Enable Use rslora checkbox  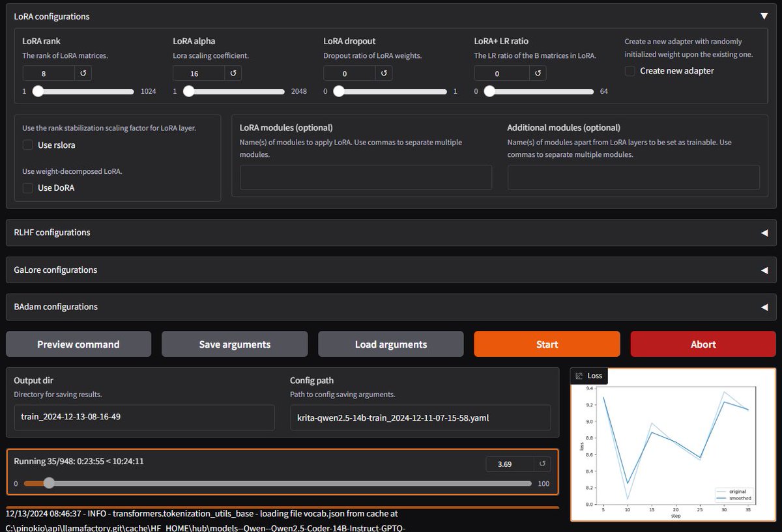point(28,145)
